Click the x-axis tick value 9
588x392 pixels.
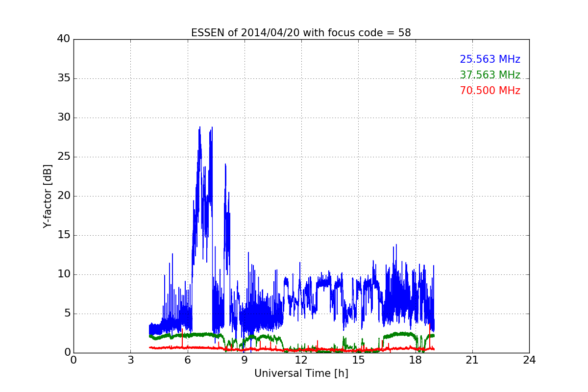click(x=245, y=360)
